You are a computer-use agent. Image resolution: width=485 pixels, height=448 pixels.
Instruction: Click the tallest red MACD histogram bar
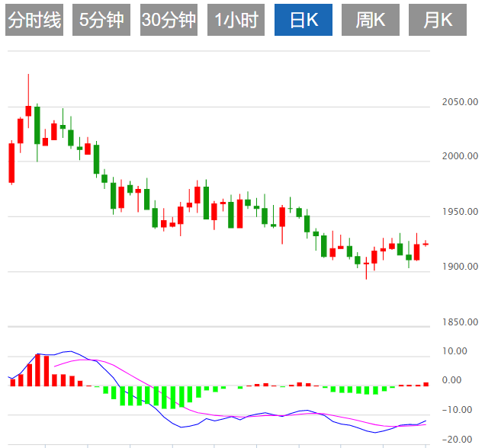click(x=37, y=370)
